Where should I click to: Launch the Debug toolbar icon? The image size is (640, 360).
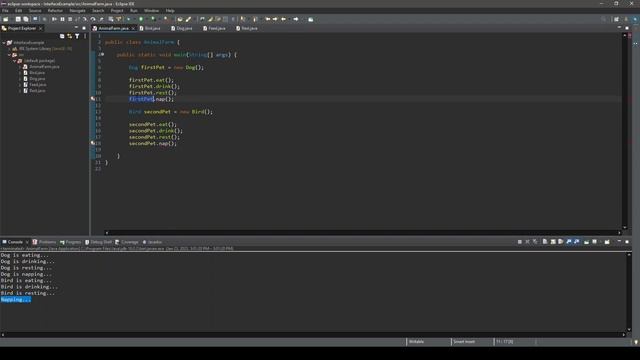[x=129, y=19]
